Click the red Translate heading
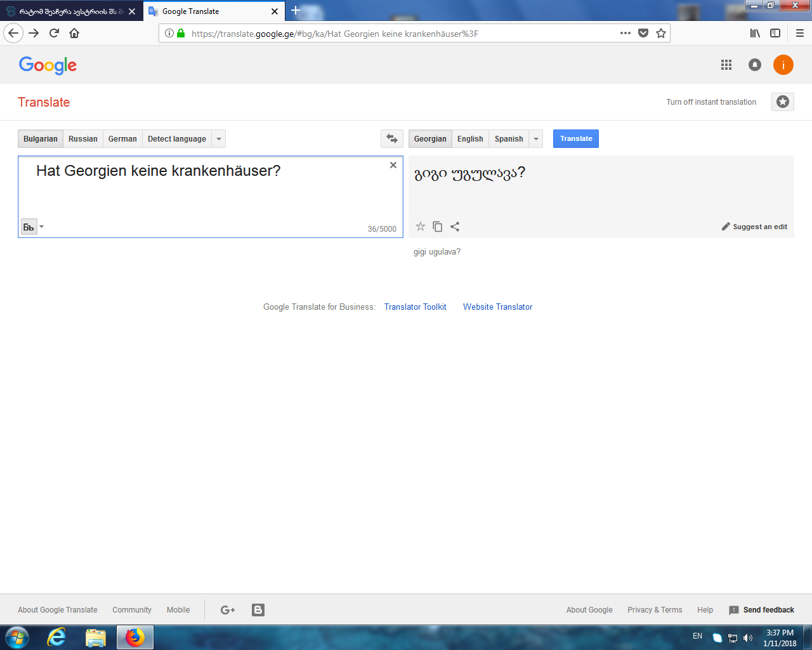The image size is (812, 650). pos(44,102)
